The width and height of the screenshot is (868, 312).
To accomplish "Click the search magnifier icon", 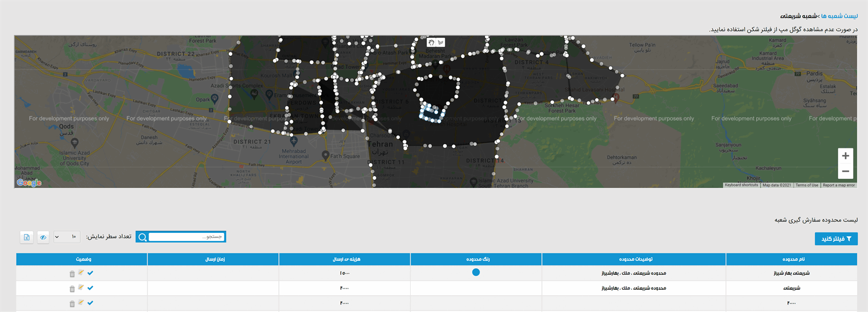I will 142,237.
